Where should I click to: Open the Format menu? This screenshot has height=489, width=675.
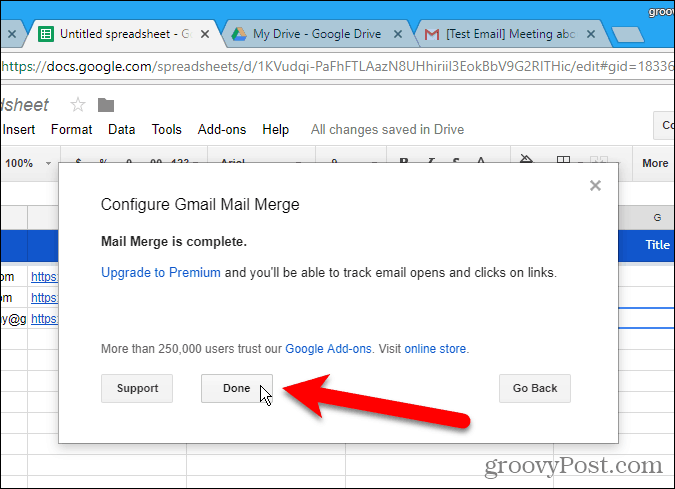[x=71, y=130]
